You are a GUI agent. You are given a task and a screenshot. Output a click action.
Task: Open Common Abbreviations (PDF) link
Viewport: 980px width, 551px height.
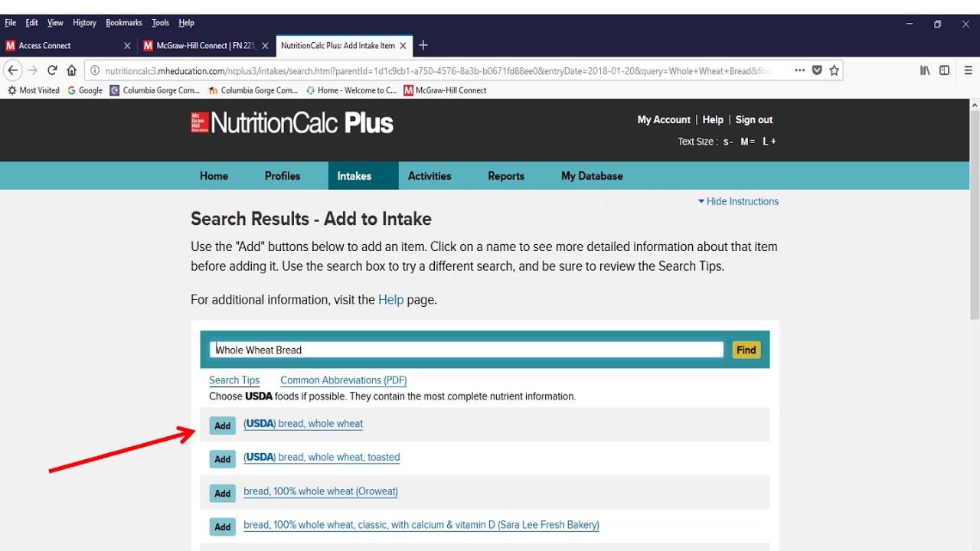pyautogui.click(x=344, y=380)
